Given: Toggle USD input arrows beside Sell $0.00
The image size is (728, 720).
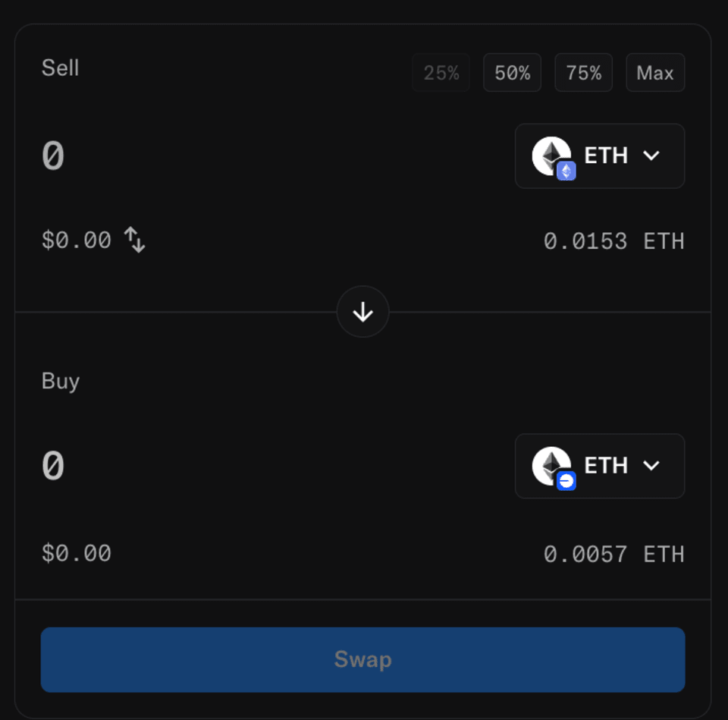Looking at the screenshot, I should point(135,241).
